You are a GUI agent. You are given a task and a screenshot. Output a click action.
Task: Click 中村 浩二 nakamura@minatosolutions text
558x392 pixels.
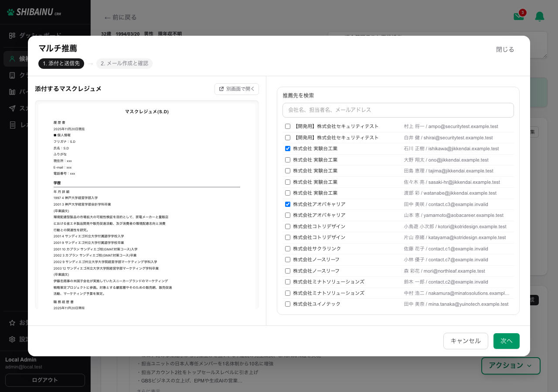tap(456, 293)
